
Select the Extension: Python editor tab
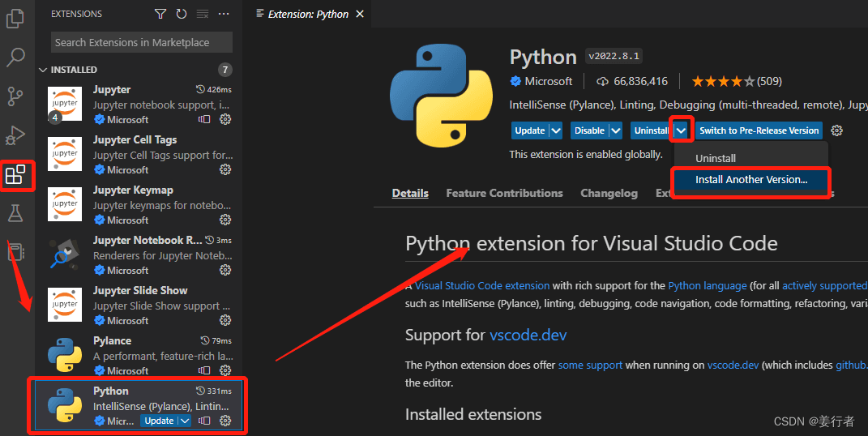tap(308, 14)
